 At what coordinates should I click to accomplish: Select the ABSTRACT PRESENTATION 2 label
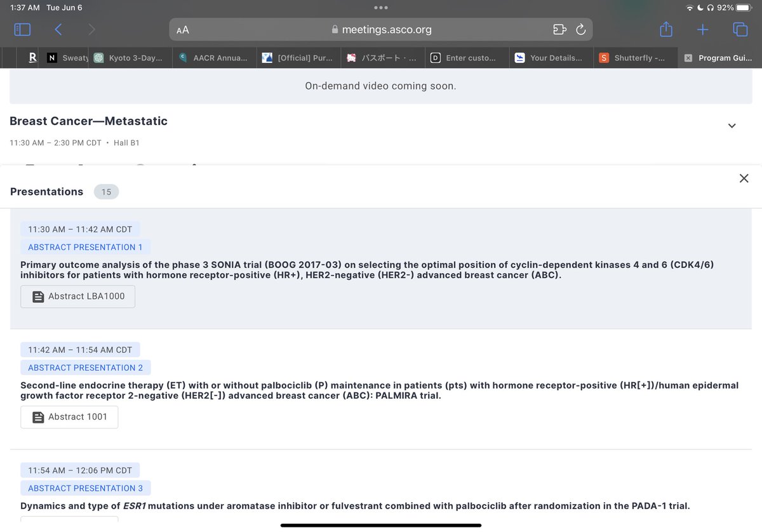click(85, 368)
